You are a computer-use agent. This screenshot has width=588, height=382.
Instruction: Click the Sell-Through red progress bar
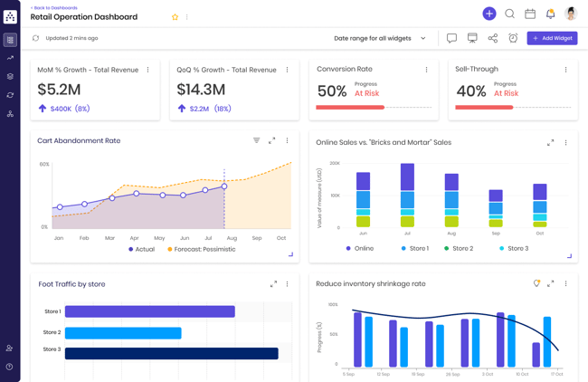(484, 107)
